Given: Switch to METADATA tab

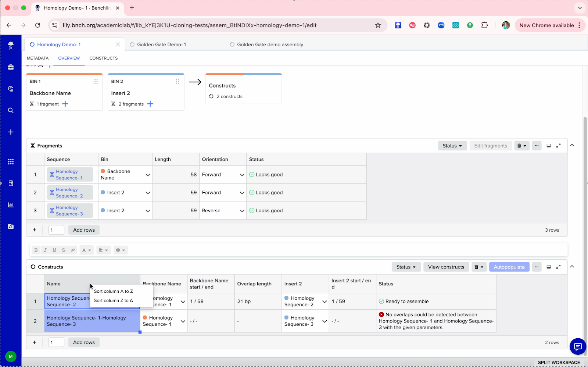Looking at the screenshot, I should pyautogui.click(x=37, y=58).
